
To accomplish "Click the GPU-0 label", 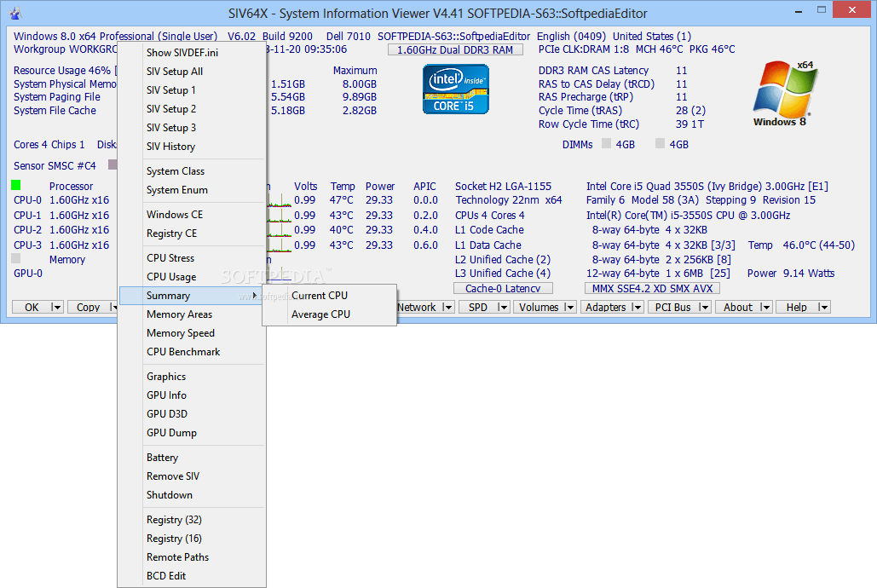I will tap(28, 273).
